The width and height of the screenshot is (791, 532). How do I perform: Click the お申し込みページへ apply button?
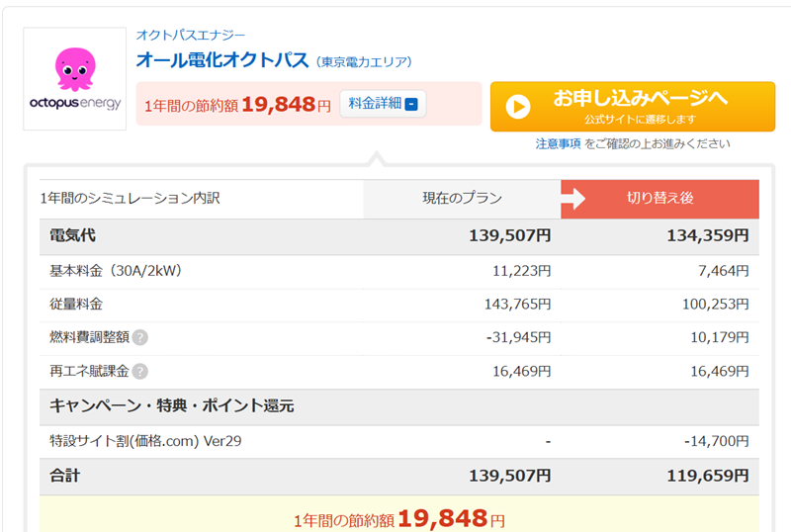coord(633,107)
